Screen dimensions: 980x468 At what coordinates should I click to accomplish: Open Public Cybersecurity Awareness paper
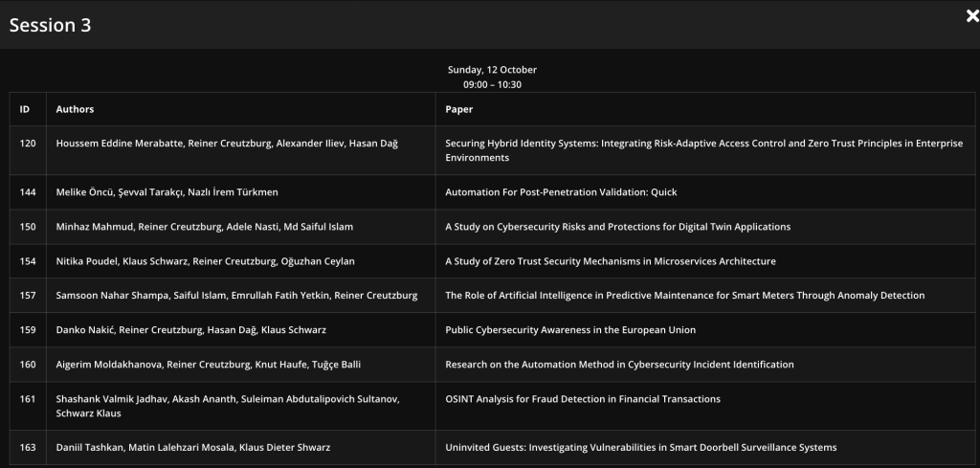pos(570,330)
